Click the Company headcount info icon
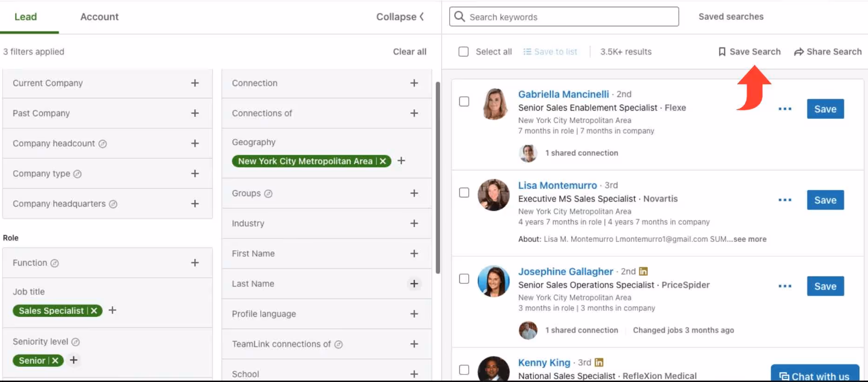Screen dimensions: 868x382 pos(102,144)
